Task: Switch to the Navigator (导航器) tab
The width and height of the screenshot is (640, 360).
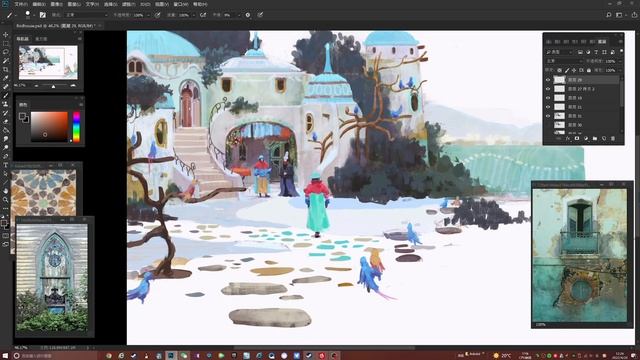Action: coord(23,39)
